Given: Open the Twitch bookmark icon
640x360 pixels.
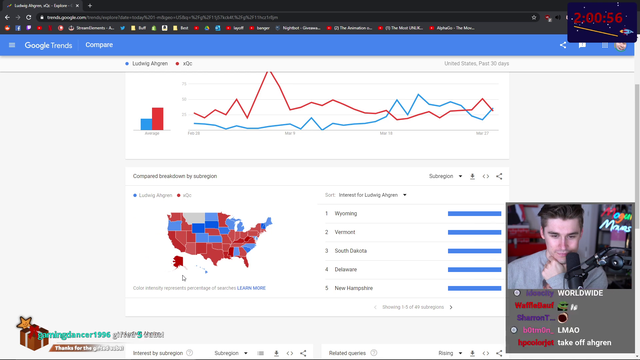Looking at the screenshot, I should click(x=29, y=28).
